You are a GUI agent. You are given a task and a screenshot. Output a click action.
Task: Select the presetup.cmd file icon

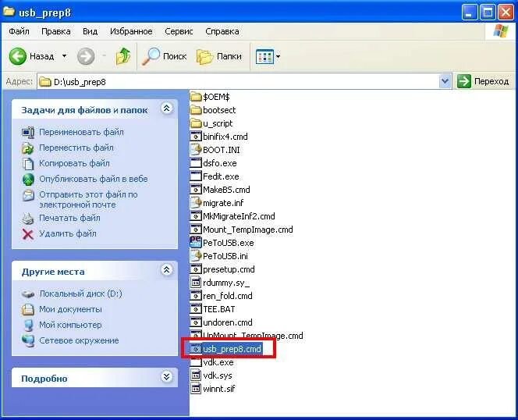(x=196, y=269)
